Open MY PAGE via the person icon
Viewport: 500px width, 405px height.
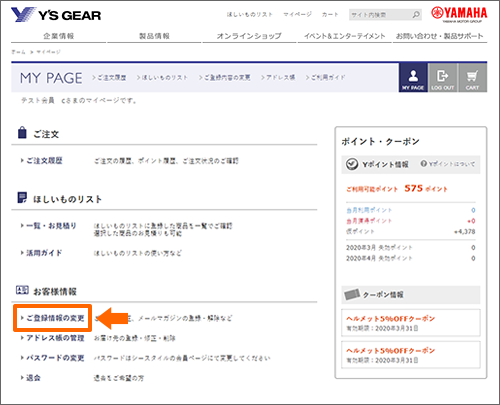[413, 78]
